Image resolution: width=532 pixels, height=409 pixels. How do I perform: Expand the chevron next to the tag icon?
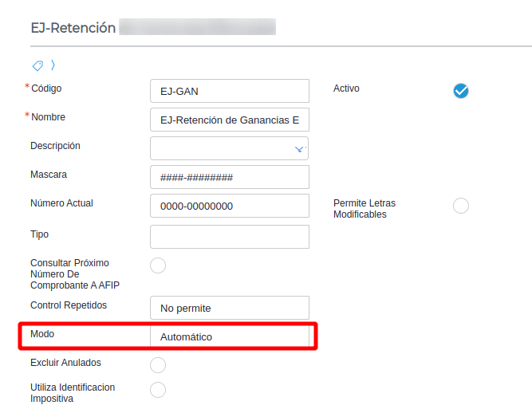53,65
